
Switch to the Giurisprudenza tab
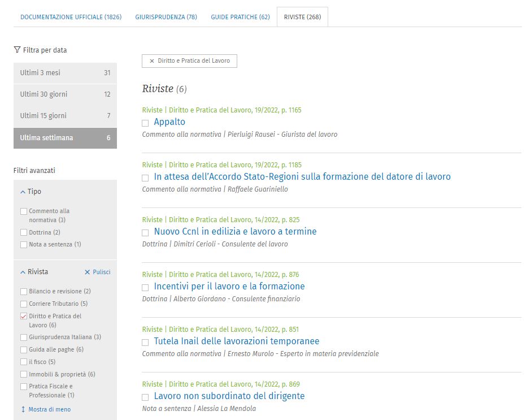tap(166, 17)
